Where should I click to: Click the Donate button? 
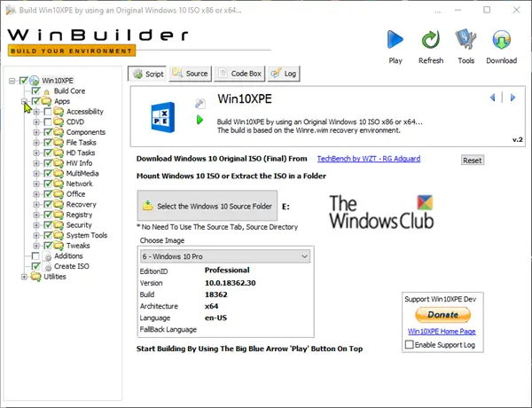(442, 315)
